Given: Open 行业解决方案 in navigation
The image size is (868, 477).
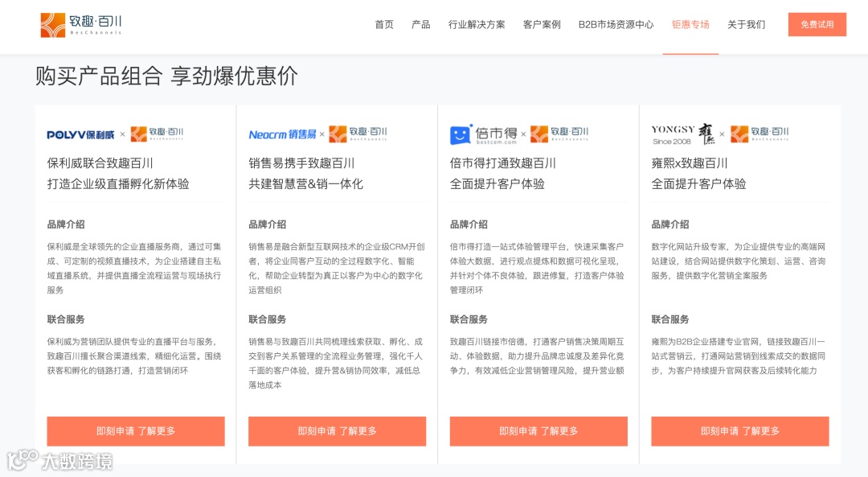Looking at the screenshot, I should [x=477, y=24].
